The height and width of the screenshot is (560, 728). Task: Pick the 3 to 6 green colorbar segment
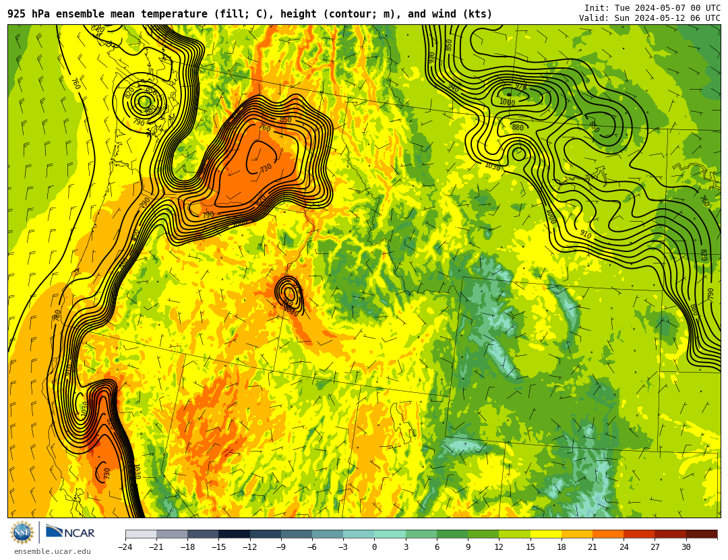tap(421, 534)
